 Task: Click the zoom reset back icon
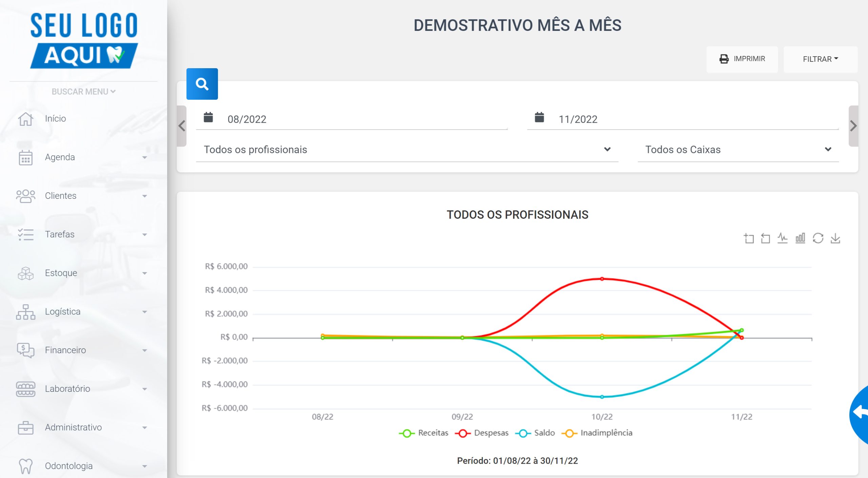point(765,238)
